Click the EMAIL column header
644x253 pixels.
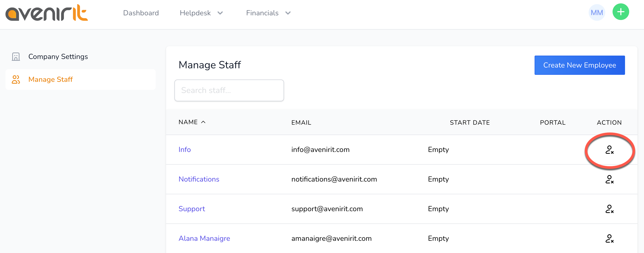click(x=301, y=123)
